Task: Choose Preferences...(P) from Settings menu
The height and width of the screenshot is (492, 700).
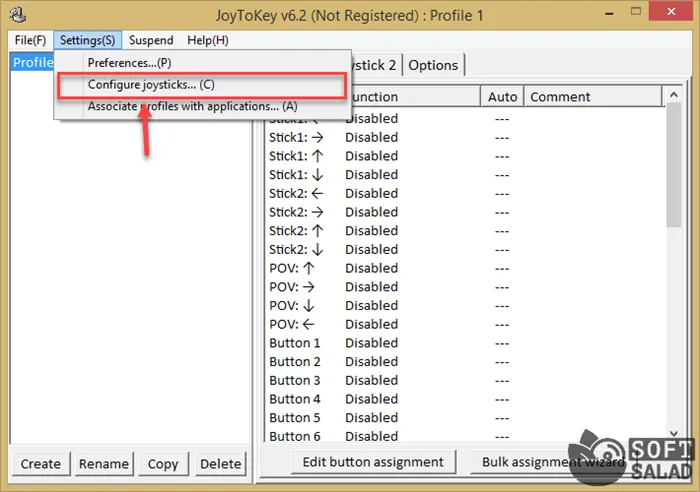Action: coord(202,63)
